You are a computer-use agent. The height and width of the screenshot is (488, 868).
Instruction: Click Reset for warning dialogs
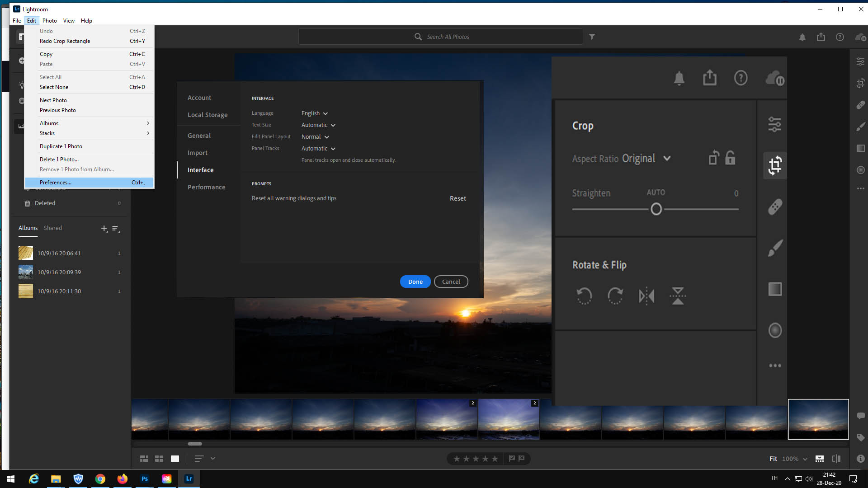[x=458, y=198]
